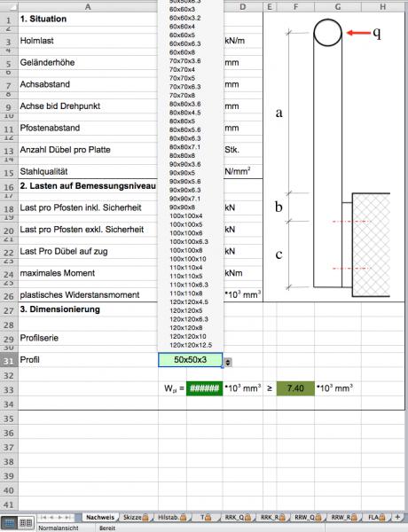This screenshot has height=532, width=408.
Task: Pick profile 70x70x8 in list
Action: 183,96
